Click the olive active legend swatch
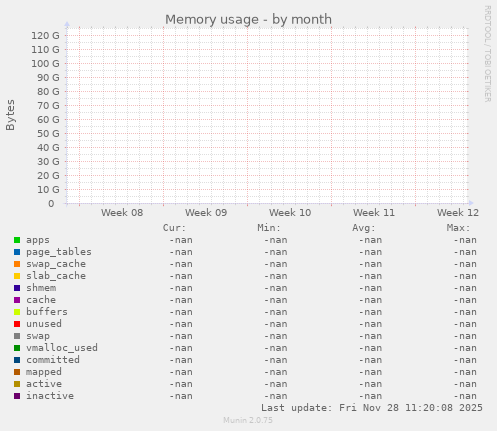The width and height of the screenshot is (497, 431). coord(17,384)
